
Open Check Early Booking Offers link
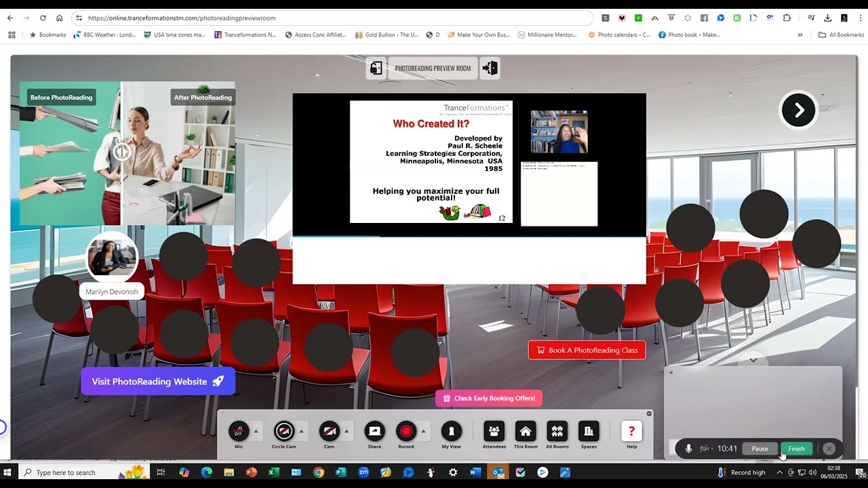coord(488,399)
